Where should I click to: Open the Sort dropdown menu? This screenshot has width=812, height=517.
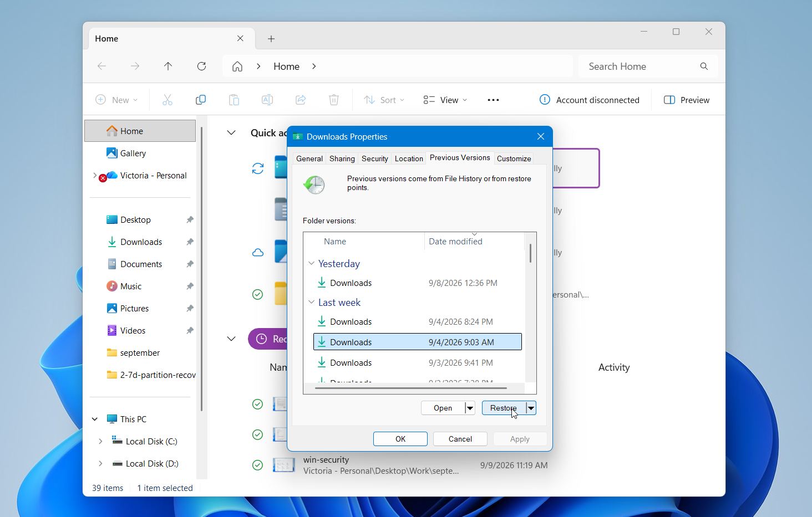[384, 100]
